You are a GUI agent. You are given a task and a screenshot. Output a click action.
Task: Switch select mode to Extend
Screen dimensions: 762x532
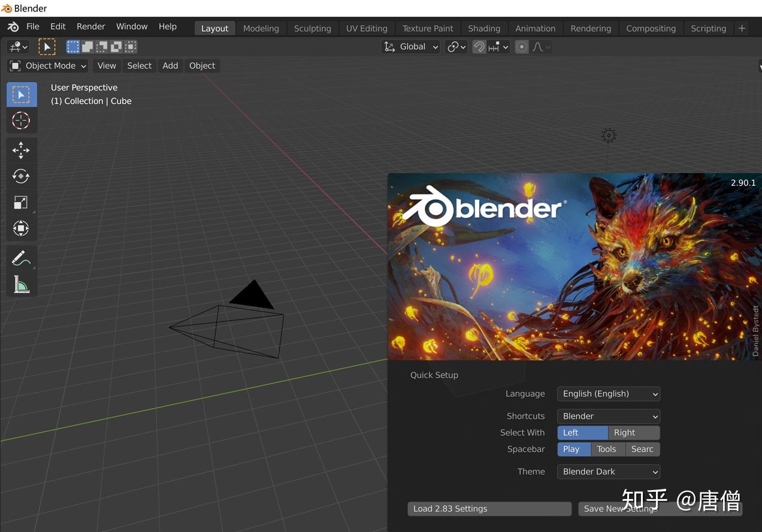coord(87,46)
